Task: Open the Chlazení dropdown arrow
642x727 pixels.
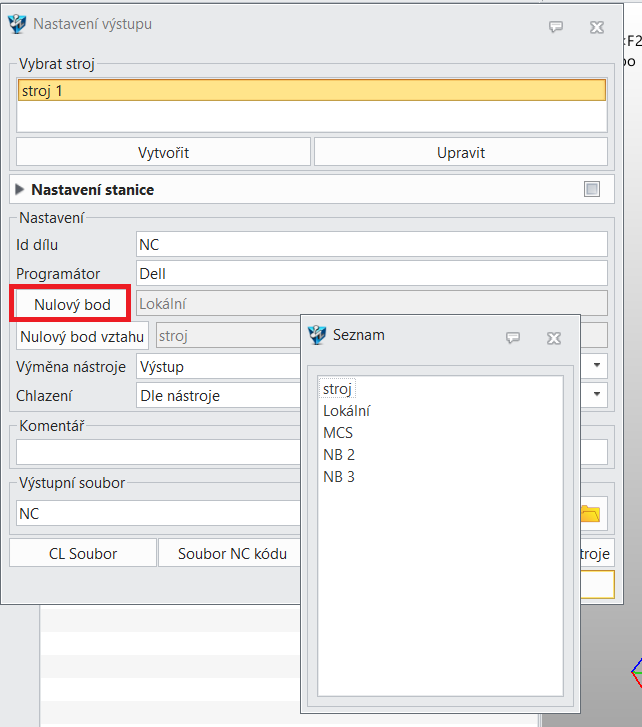Action: [597, 394]
